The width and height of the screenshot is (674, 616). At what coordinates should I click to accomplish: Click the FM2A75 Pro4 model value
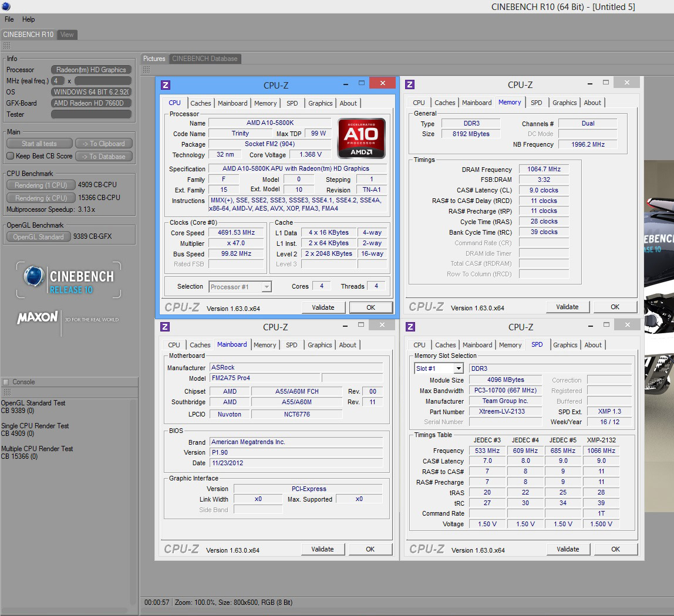[x=265, y=378]
